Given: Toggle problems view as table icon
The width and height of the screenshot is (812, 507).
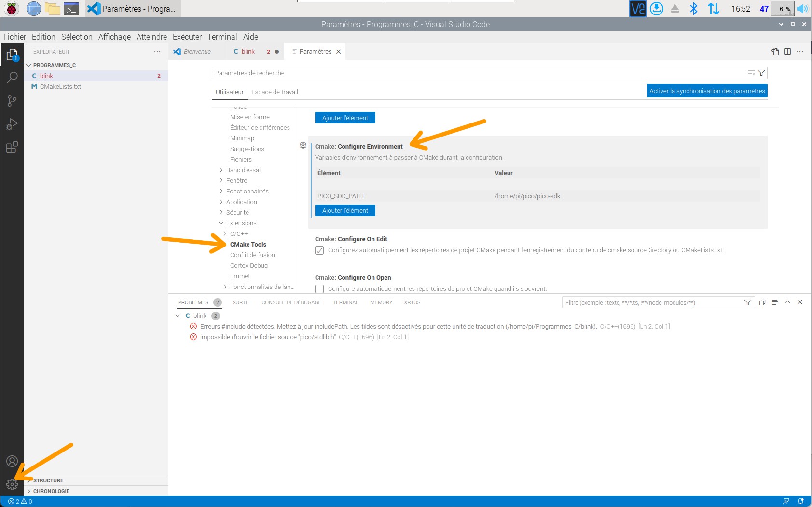Looking at the screenshot, I should click(775, 302).
